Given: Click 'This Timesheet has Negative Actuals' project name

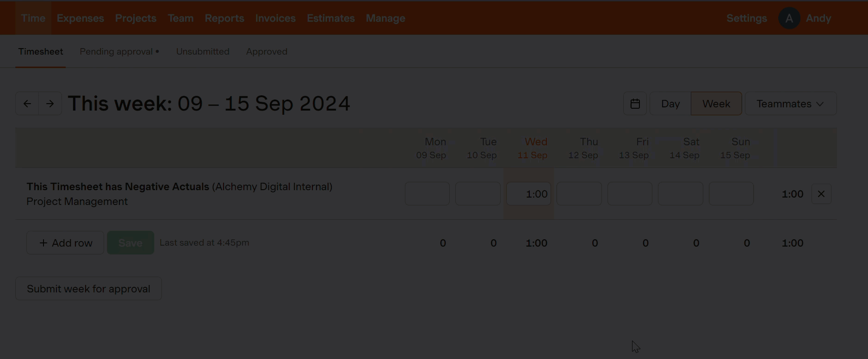Looking at the screenshot, I should point(118,186).
